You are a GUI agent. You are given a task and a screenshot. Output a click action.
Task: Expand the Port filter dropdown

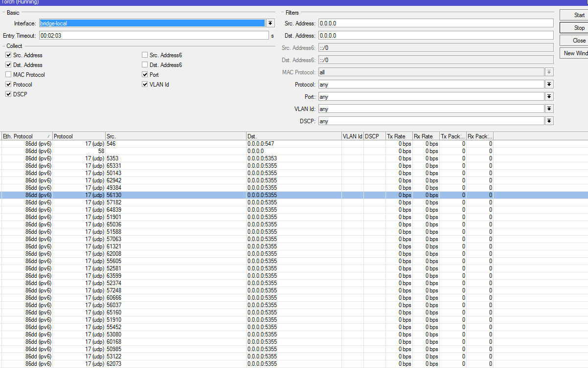pos(549,97)
